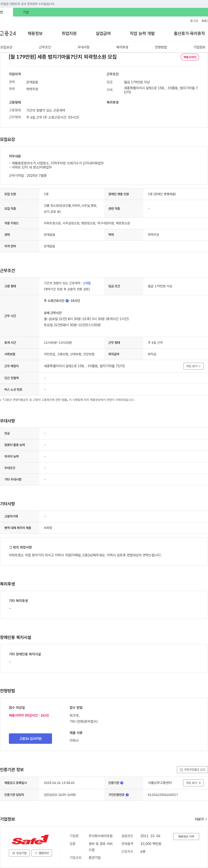Open the 기업 tab in green bar
This screenshot has height=868, width=208.
(26, 12)
